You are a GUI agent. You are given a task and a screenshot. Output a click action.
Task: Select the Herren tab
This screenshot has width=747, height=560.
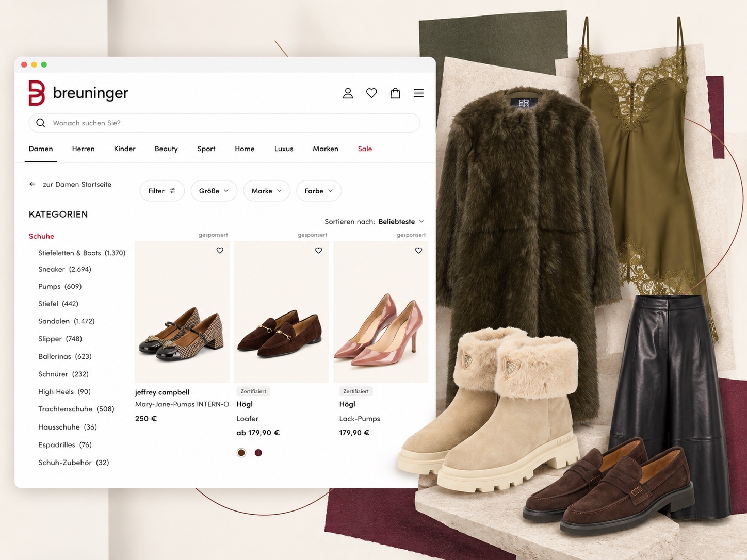[x=84, y=149]
